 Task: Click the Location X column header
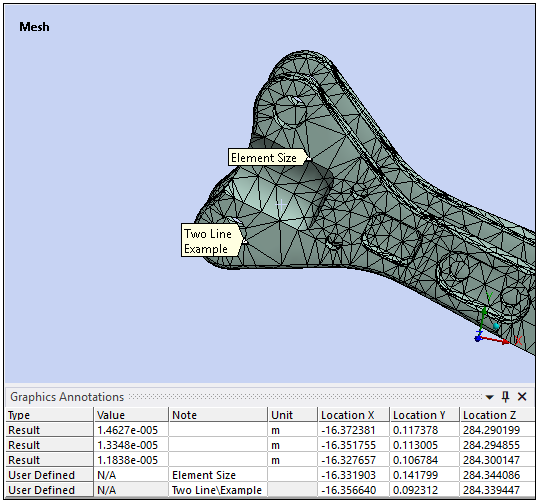[x=353, y=415]
